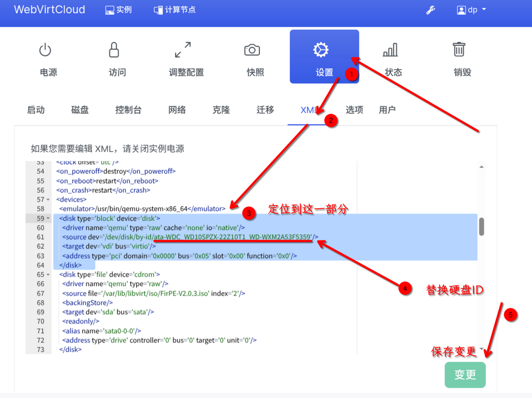Open the dp user account dropdown
Image resolution: width=532 pixels, height=398 pixels.
(x=472, y=10)
